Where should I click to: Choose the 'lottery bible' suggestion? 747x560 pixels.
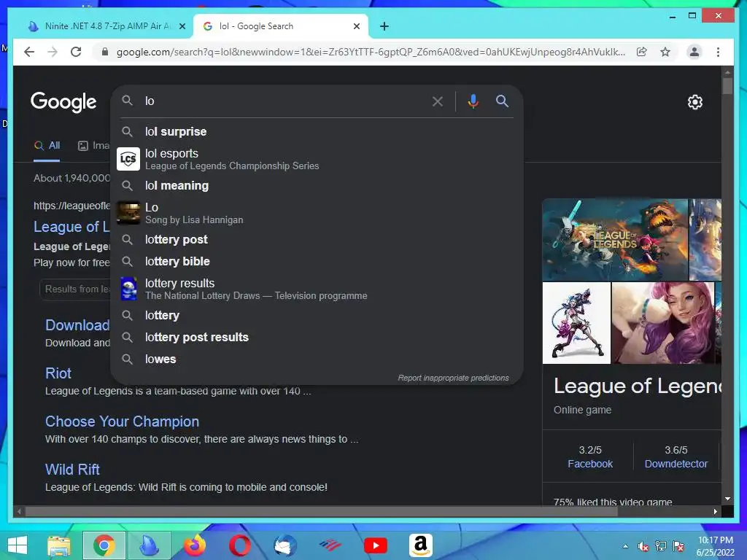click(x=317, y=261)
